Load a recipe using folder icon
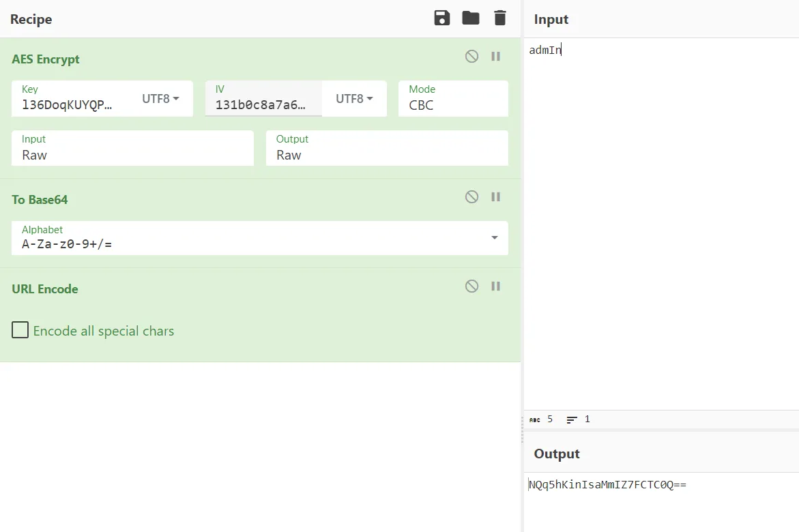Screen dimensions: 799x532 [471, 18]
